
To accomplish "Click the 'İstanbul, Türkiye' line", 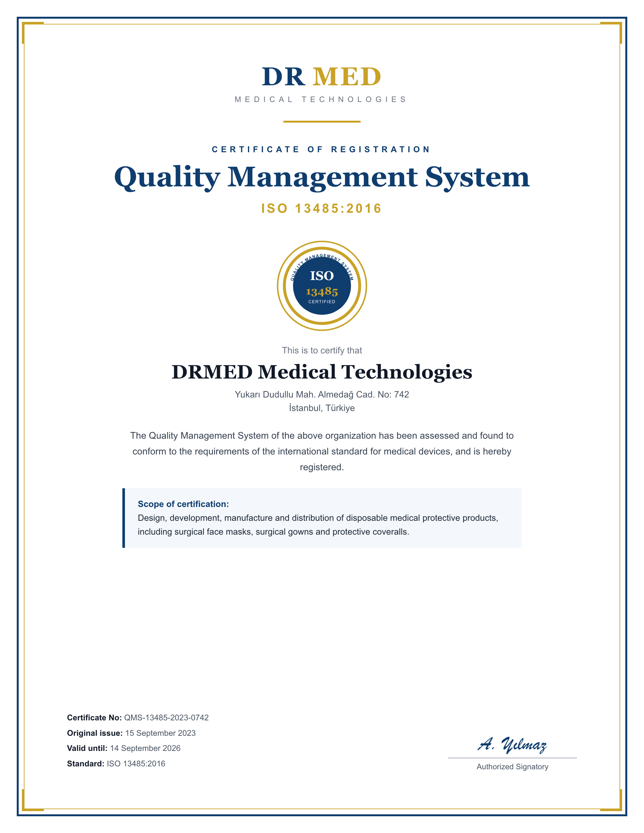I will (322, 408).
